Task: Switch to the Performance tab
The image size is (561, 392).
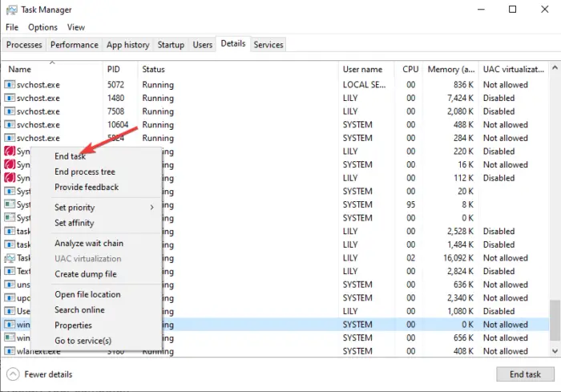Action: [x=74, y=45]
